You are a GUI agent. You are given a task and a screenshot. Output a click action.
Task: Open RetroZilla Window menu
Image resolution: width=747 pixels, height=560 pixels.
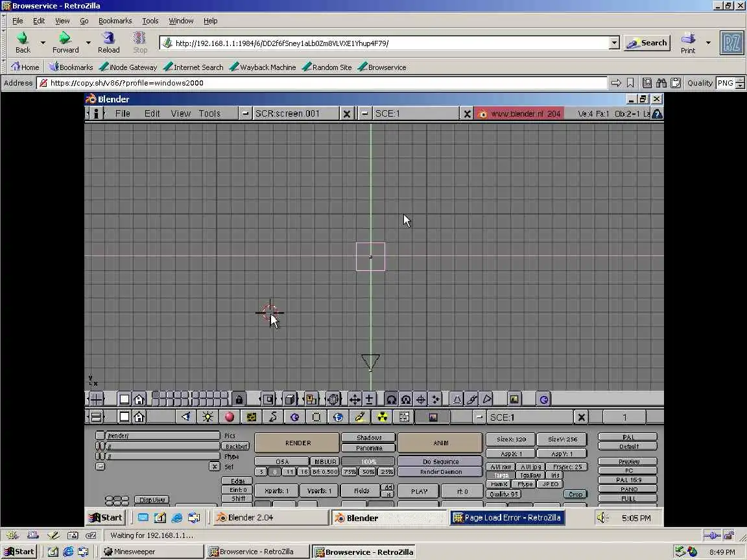pyautogui.click(x=181, y=21)
